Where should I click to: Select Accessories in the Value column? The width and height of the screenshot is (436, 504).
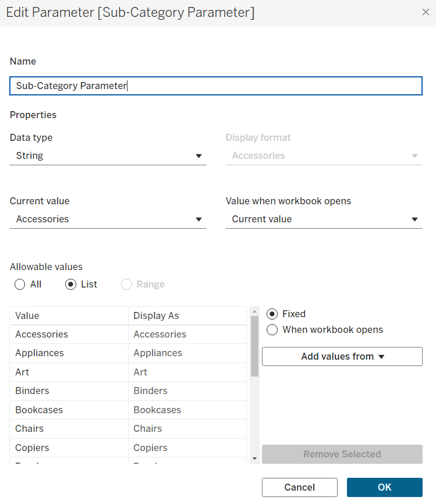tap(42, 335)
